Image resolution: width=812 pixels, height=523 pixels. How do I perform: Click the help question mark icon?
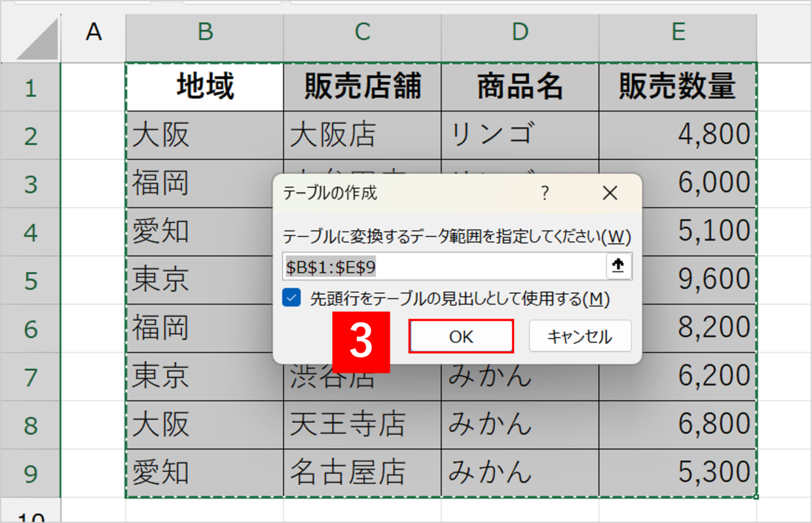point(545,193)
